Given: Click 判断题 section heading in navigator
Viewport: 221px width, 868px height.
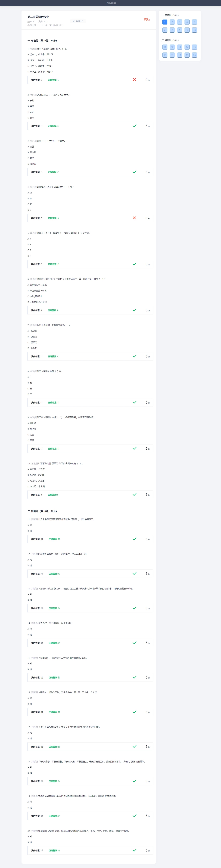Looking at the screenshot, I should [170, 40].
